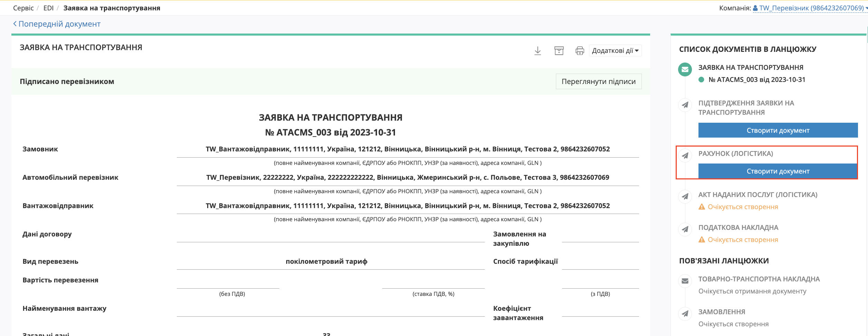Image resolution: width=868 pixels, height=336 pixels.
Task: Click paper plane icon beside Акт наданих послуг
Action: tap(685, 197)
